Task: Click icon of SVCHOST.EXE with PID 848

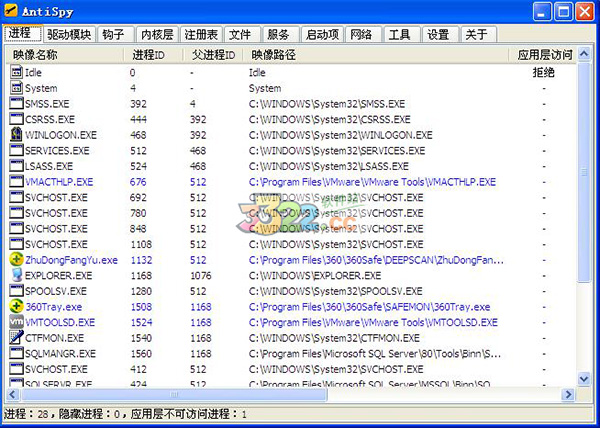Action: coord(16,228)
